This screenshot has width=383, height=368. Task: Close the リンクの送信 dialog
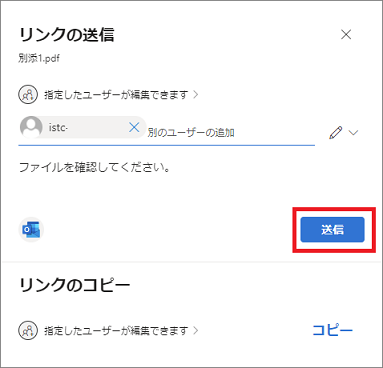tap(346, 34)
